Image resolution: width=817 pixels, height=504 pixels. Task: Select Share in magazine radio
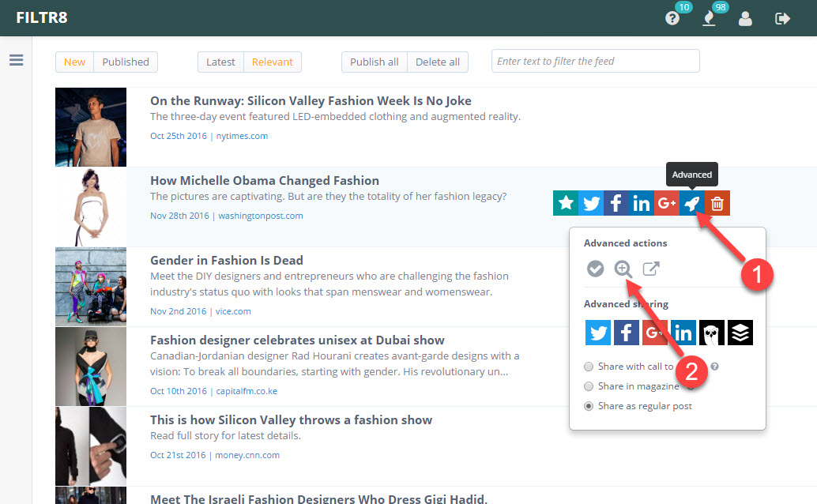point(589,386)
